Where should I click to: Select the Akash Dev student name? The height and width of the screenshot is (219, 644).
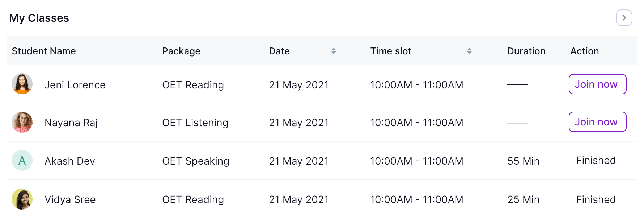tap(69, 161)
